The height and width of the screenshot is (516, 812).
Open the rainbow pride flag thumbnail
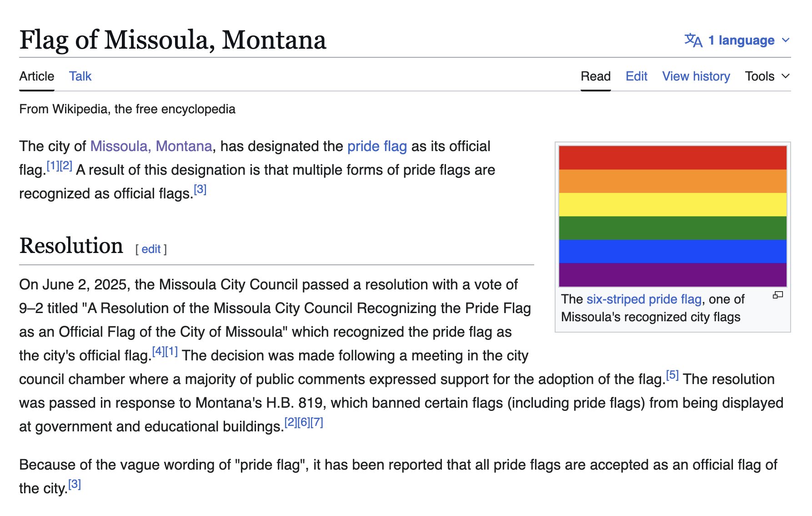[672, 216]
